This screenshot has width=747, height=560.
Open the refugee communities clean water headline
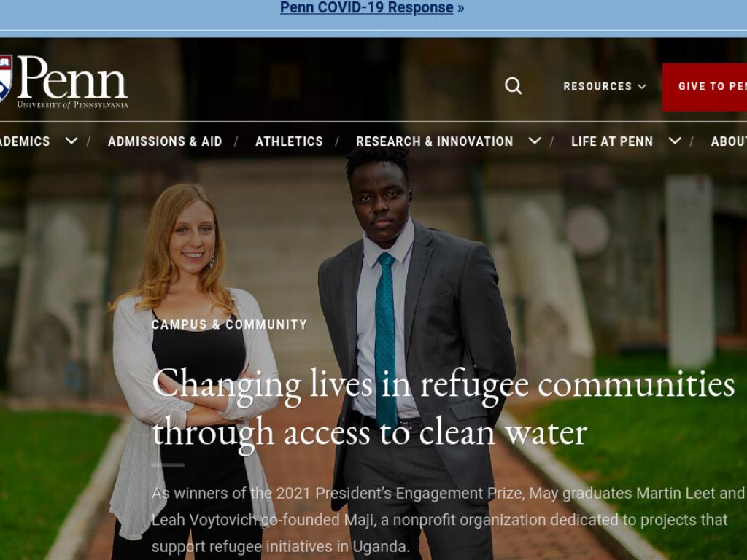(x=443, y=410)
